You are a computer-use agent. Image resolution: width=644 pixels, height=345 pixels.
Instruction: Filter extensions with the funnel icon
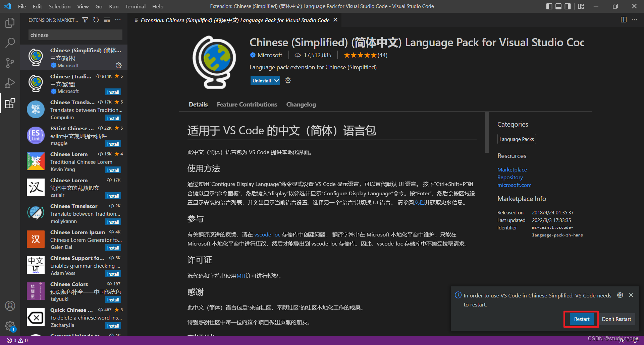tap(85, 20)
